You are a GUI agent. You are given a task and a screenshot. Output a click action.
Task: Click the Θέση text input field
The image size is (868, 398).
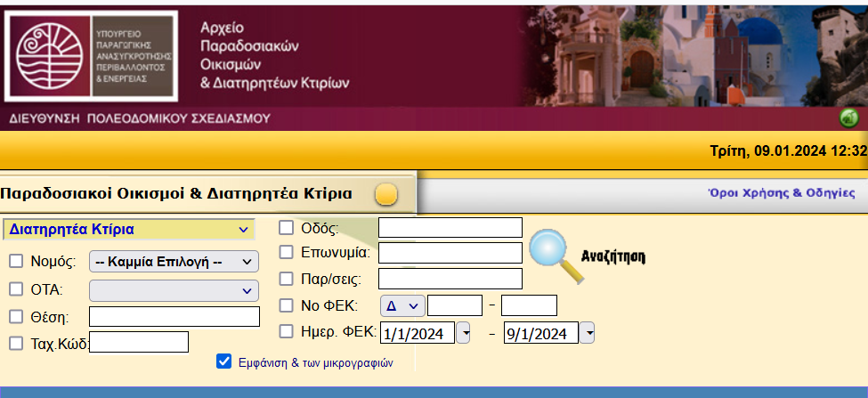(174, 316)
